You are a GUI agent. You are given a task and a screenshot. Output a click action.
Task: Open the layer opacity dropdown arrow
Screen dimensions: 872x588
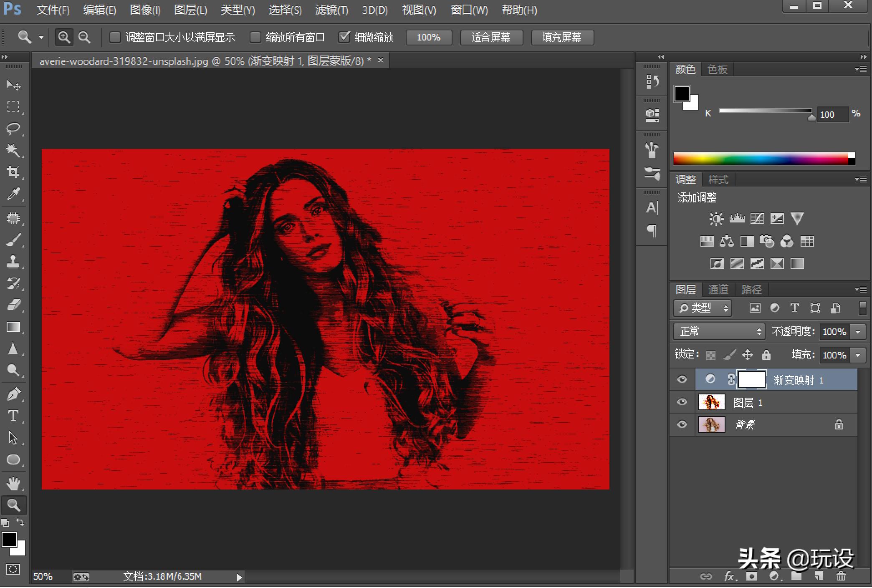[x=858, y=332]
